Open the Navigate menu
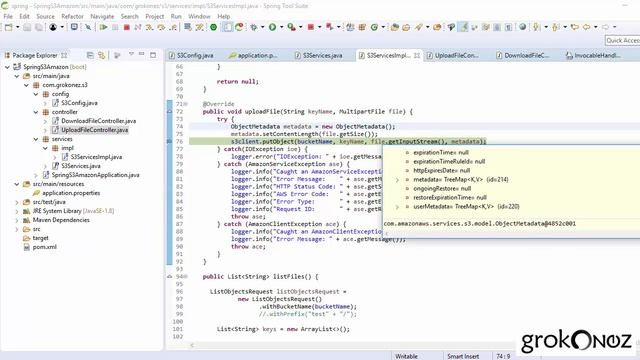This screenshot has height=360, width=640. pos(102,16)
